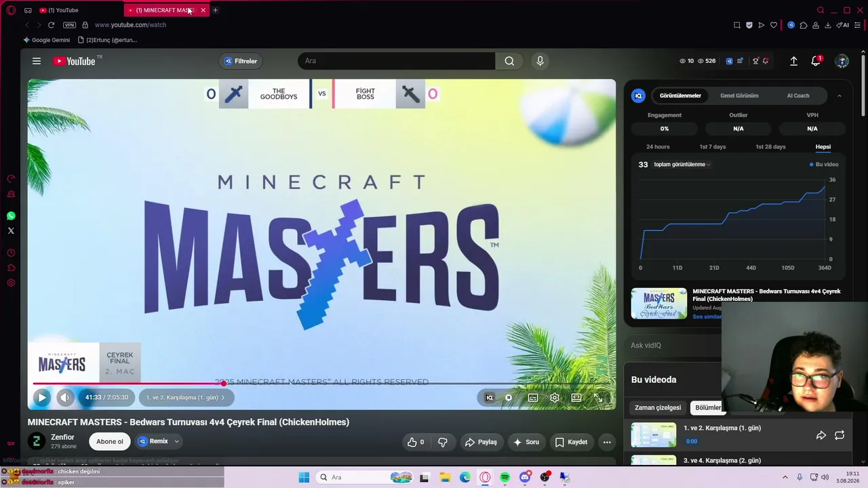The width and height of the screenshot is (868, 488).
Task: Open the account avatar menu
Action: click(x=842, y=61)
